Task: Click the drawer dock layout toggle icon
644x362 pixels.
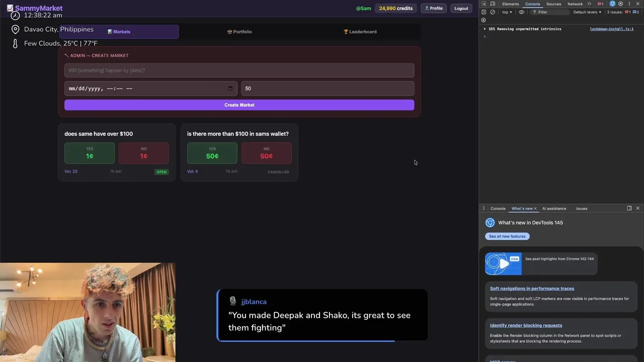Action: [x=629, y=208]
